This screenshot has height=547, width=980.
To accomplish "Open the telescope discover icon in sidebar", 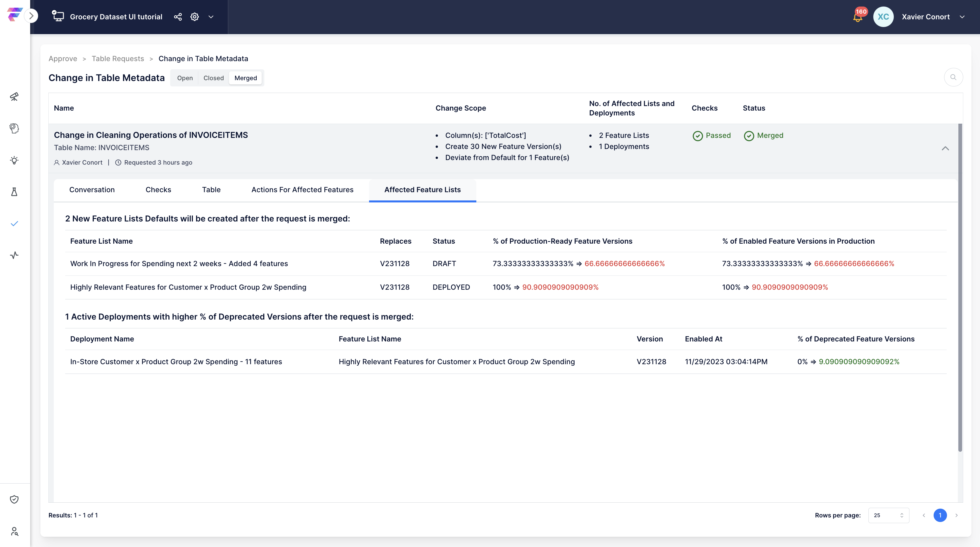I will pyautogui.click(x=15, y=97).
